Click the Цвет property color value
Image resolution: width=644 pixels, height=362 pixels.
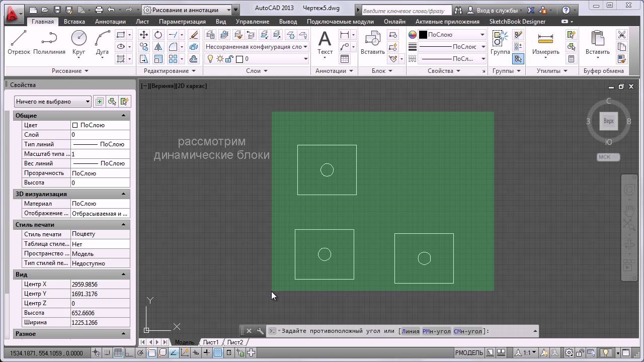point(100,125)
